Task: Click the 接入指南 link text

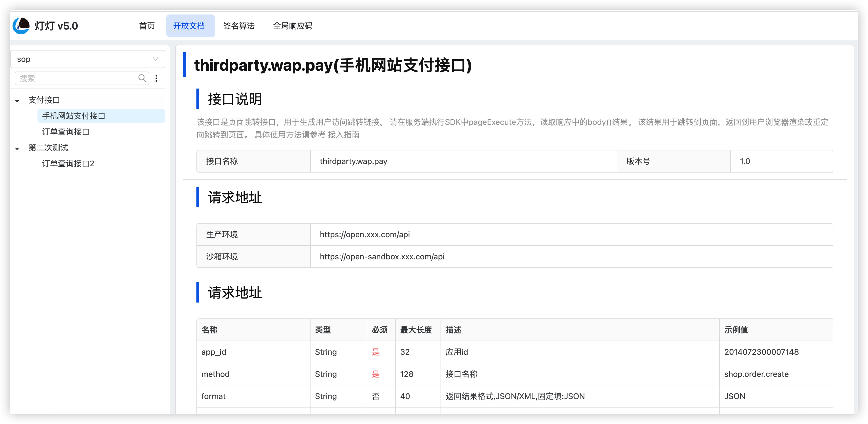Action: click(x=343, y=135)
